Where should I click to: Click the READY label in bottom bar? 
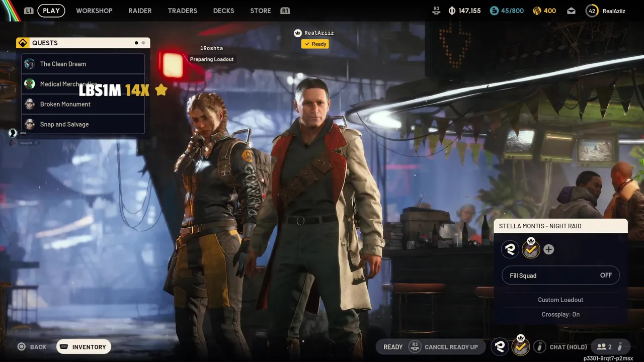pos(393,347)
